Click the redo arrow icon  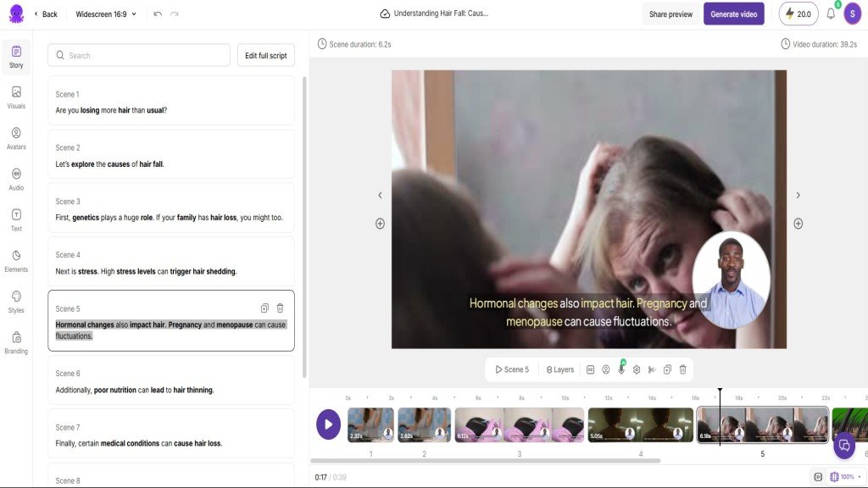coord(175,14)
